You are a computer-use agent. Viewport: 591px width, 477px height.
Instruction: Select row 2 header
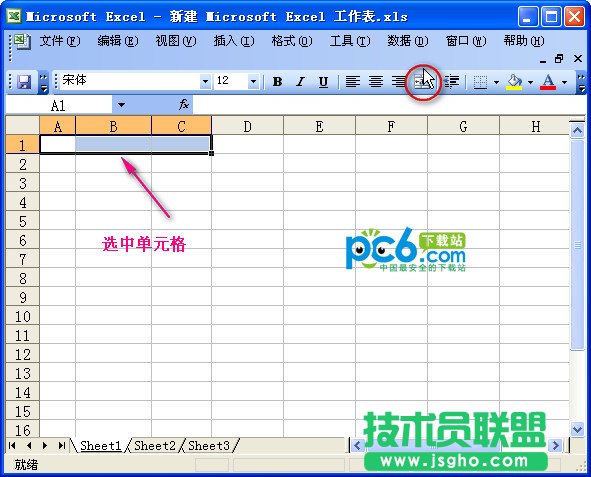click(x=23, y=164)
